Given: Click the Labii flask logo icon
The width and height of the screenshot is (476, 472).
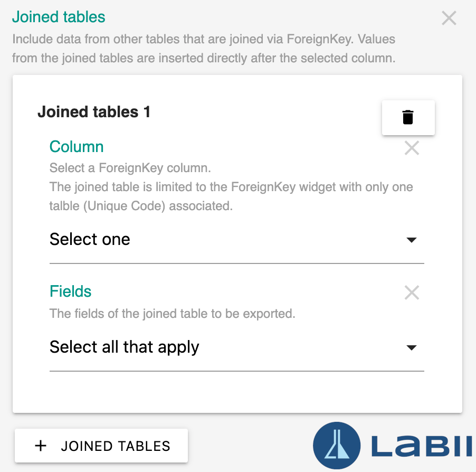Looking at the screenshot, I should click(x=337, y=446).
